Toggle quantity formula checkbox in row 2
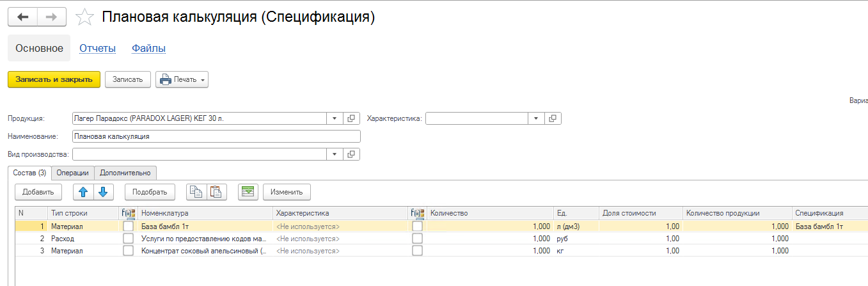Viewport: 868px width, 286px height. (x=417, y=239)
